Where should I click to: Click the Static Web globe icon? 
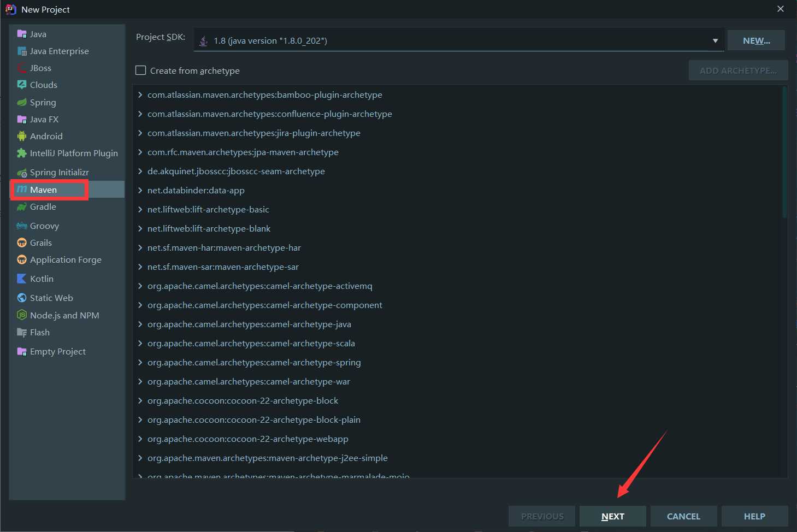[x=22, y=298]
